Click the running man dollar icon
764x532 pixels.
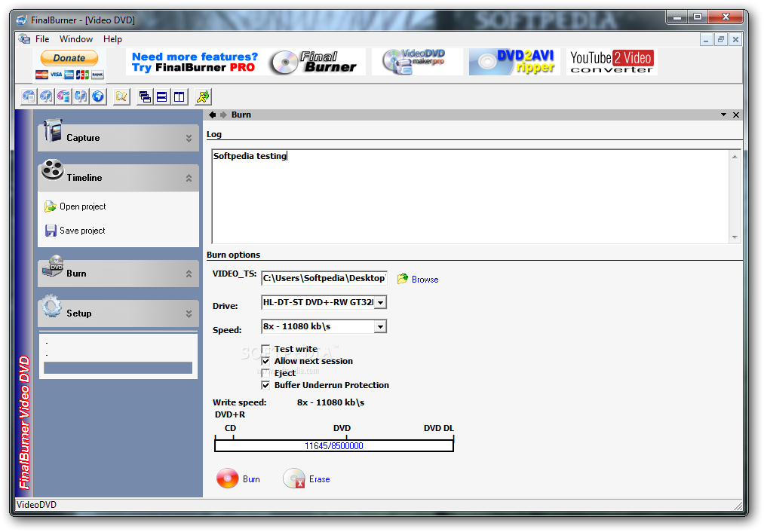[x=203, y=96]
